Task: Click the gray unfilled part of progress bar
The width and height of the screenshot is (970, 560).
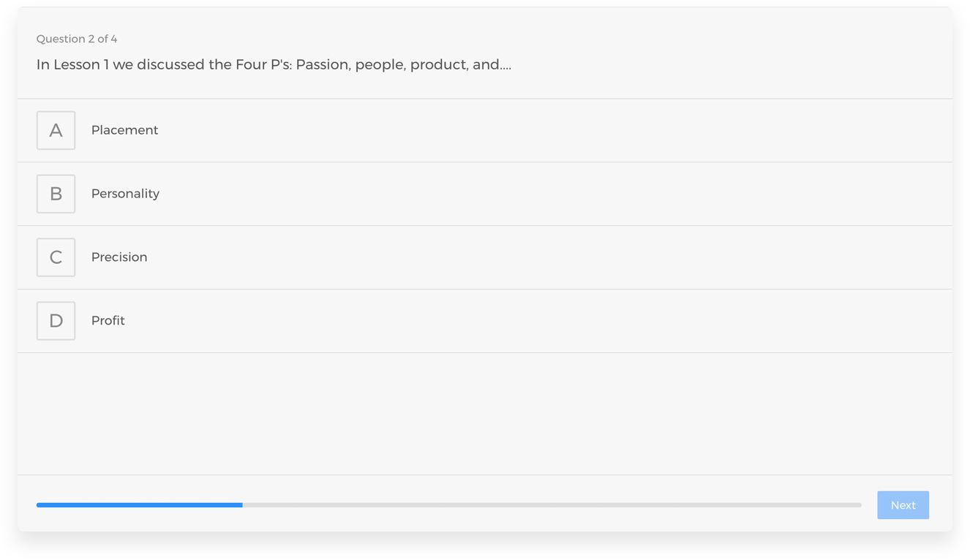Action: coord(552,505)
